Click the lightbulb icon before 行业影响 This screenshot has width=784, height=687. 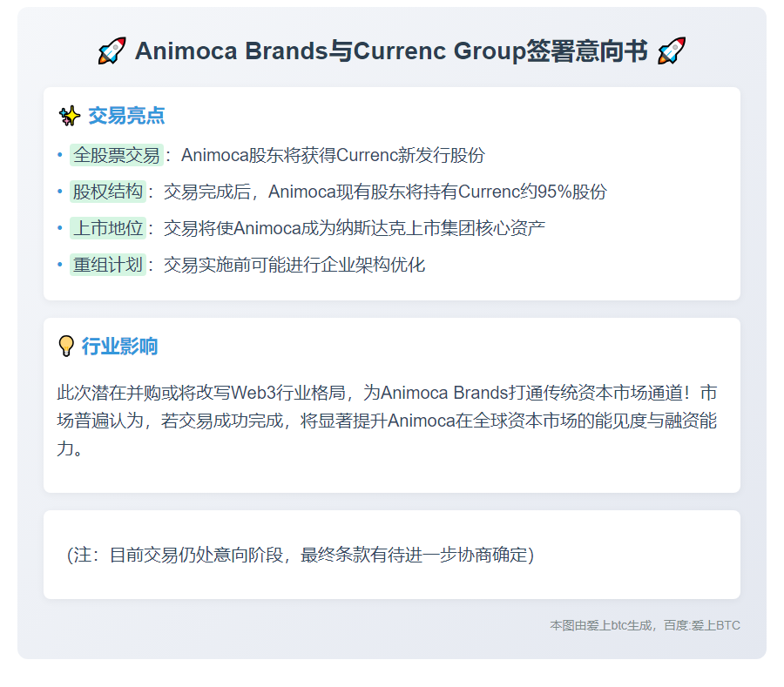(x=66, y=346)
